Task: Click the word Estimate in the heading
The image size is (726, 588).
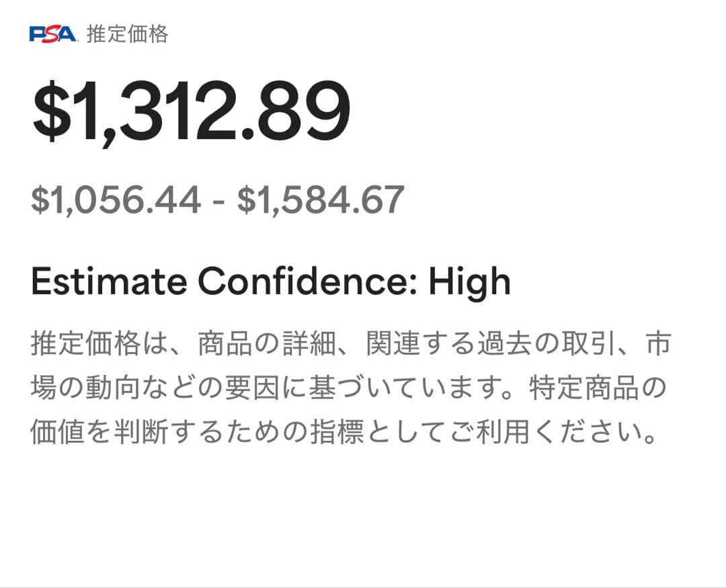Action: [x=108, y=283]
